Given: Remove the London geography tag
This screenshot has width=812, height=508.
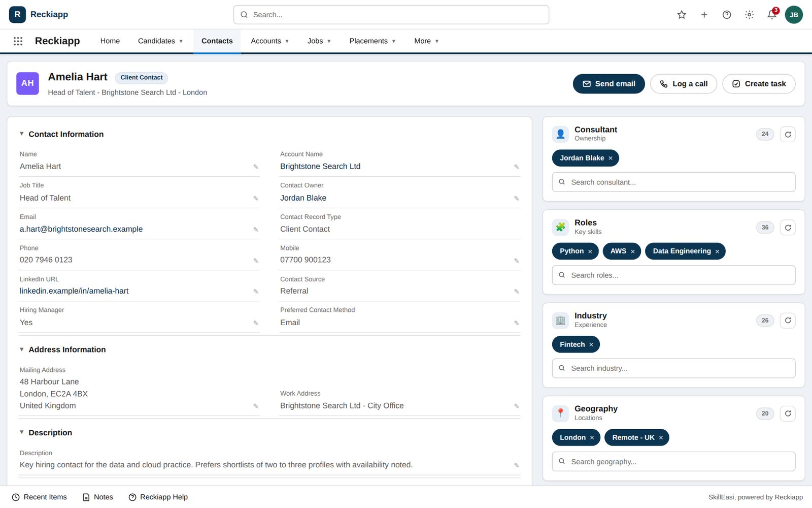Looking at the screenshot, I should click(592, 438).
